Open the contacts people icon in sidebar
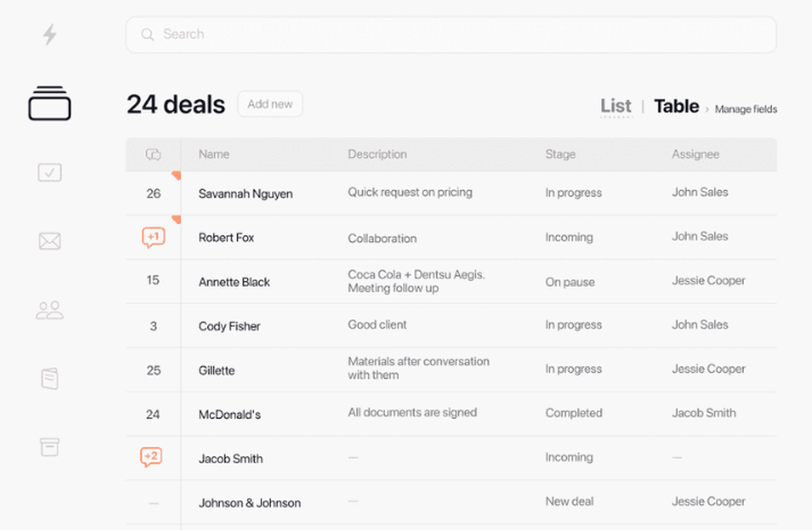 coord(50,310)
